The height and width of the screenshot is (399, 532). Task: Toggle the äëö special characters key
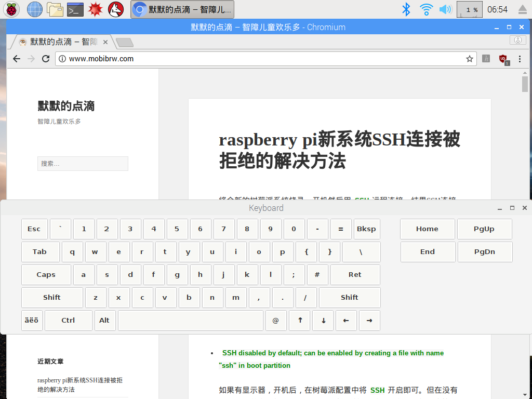click(32, 321)
